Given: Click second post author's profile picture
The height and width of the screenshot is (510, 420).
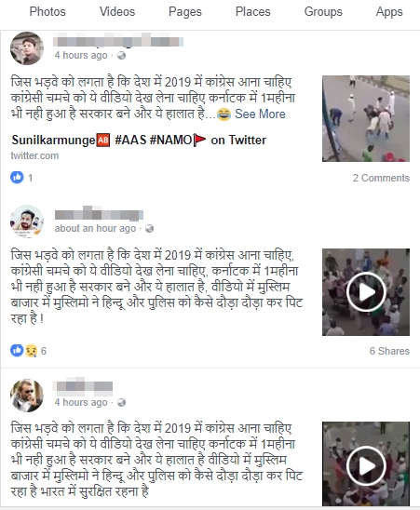Looking at the screenshot, I should pyautogui.click(x=27, y=221).
